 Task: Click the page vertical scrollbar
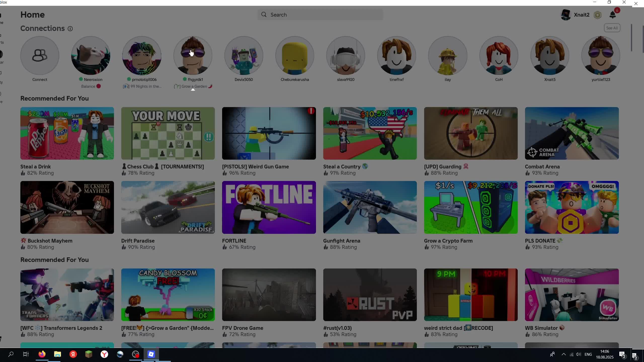tap(631, 38)
